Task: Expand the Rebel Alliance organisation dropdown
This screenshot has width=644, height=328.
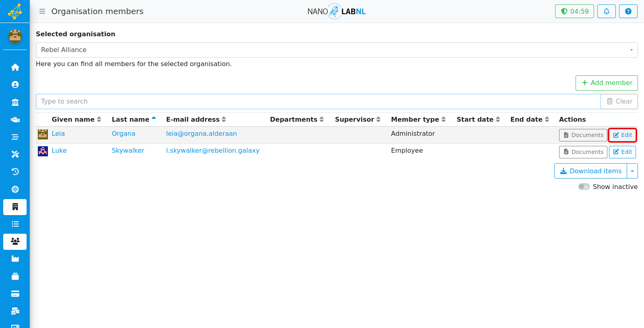Action: tap(336, 50)
